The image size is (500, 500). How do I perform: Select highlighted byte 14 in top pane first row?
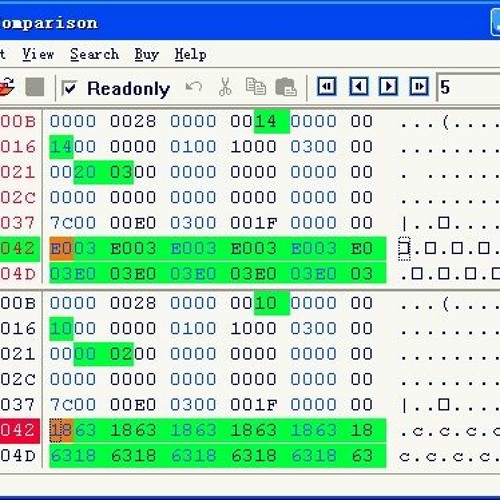pos(266,121)
